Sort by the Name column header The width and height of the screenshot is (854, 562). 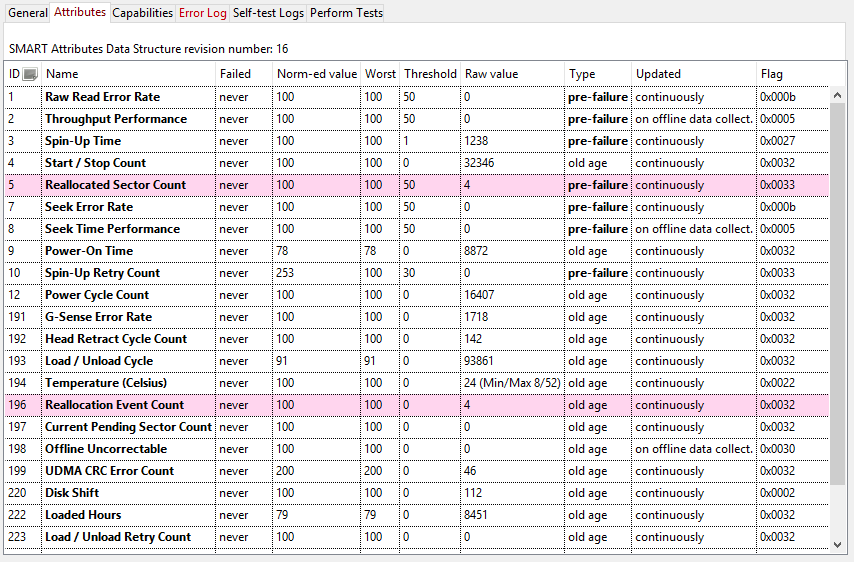(x=62, y=74)
